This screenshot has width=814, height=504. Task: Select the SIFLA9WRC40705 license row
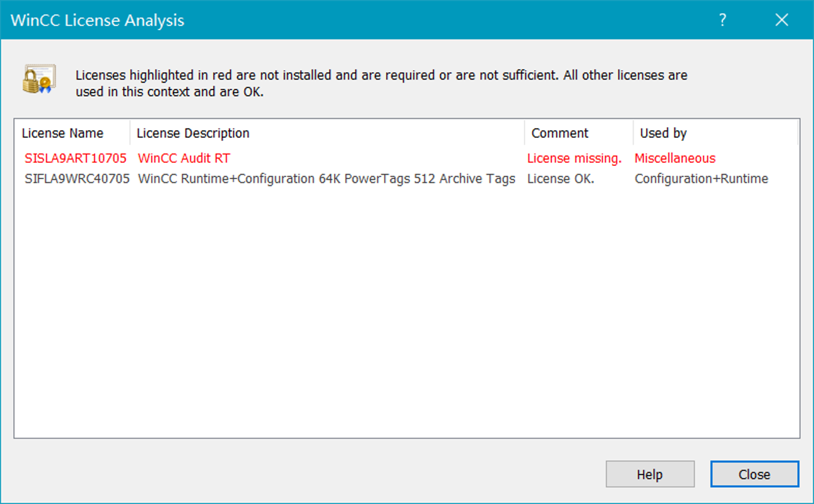[77, 179]
